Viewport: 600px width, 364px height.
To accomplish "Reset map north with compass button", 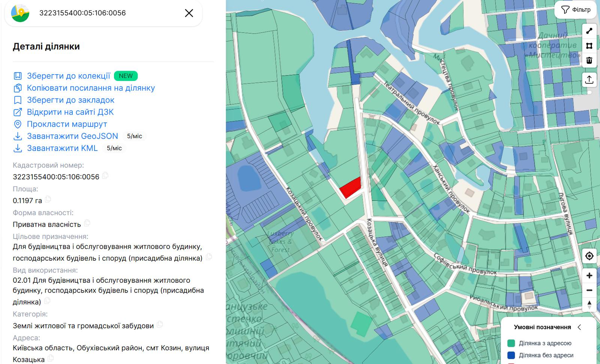I will (x=589, y=305).
